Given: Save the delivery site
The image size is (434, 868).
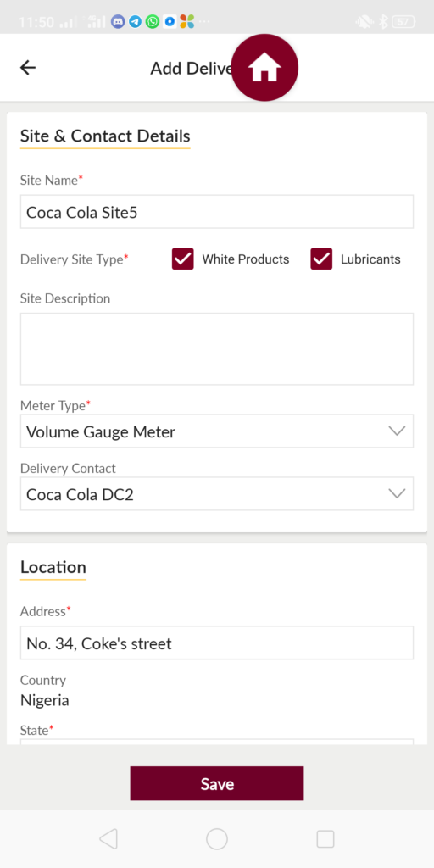Looking at the screenshot, I should [217, 783].
